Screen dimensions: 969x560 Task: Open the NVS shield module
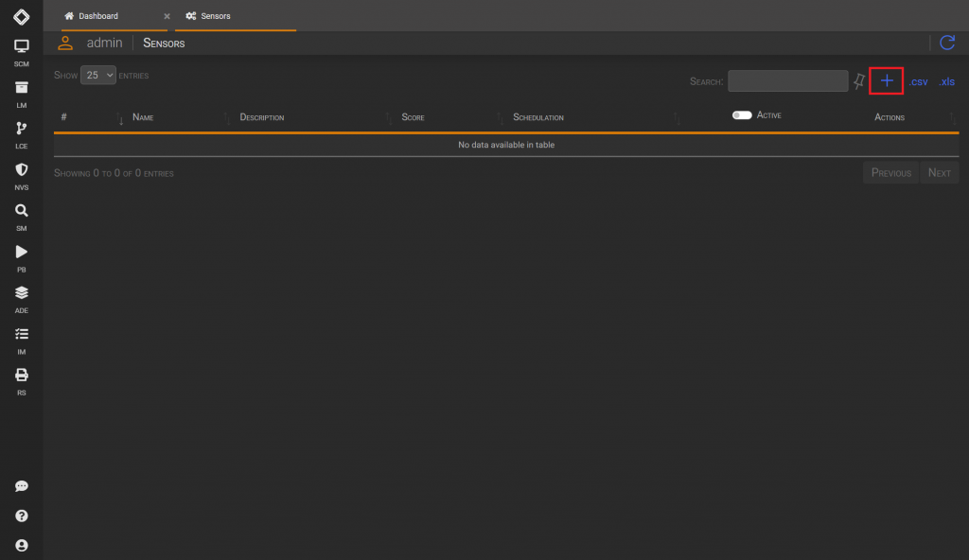pyautogui.click(x=22, y=177)
